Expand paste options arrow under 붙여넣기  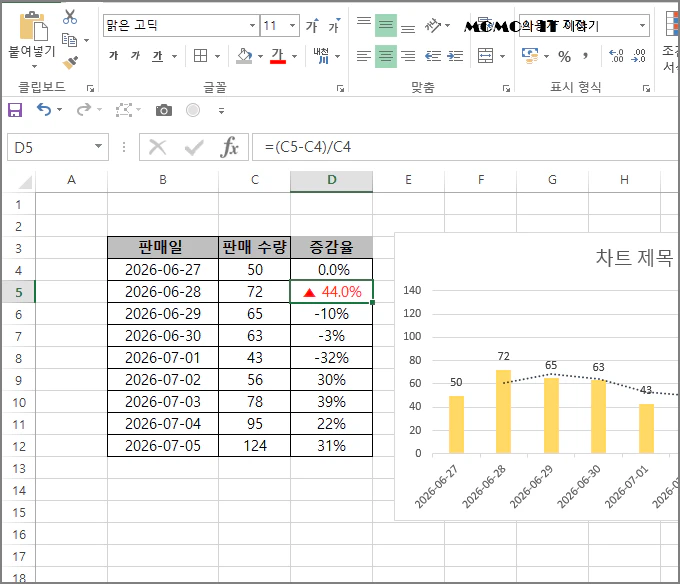pyautogui.click(x=34, y=67)
